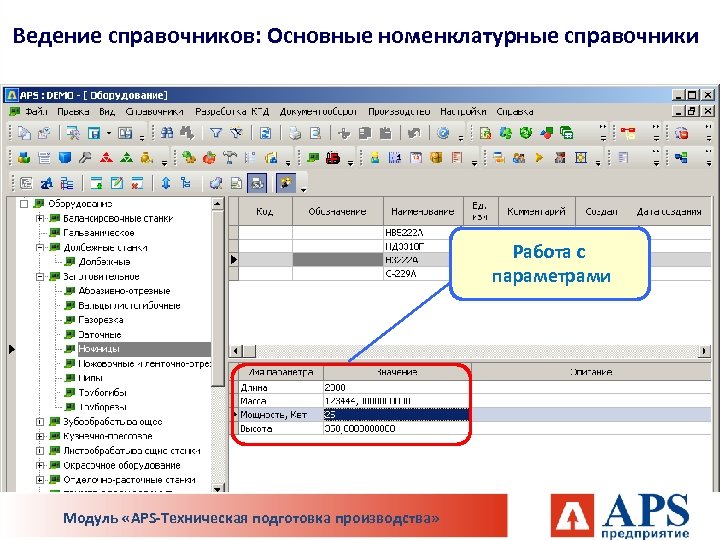
Task: Click the Мощность value field showing 25
Action: coord(396,415)
